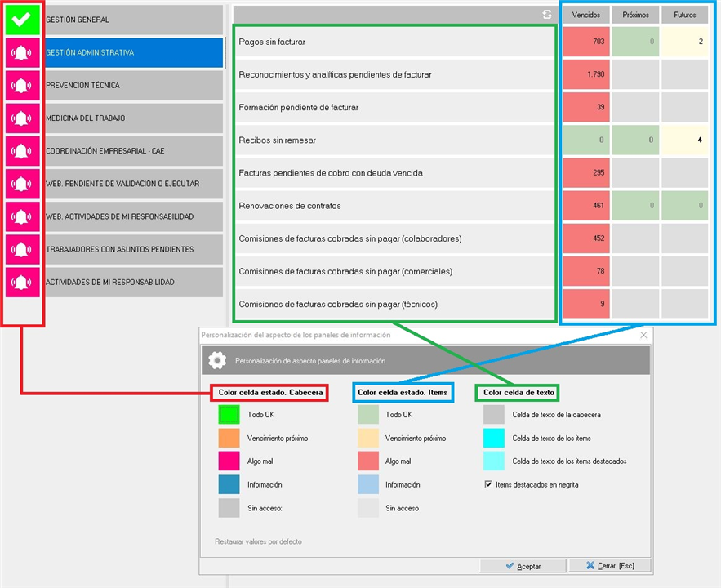Click the green checkmark icon beside Gestión General

click(23, 20)
